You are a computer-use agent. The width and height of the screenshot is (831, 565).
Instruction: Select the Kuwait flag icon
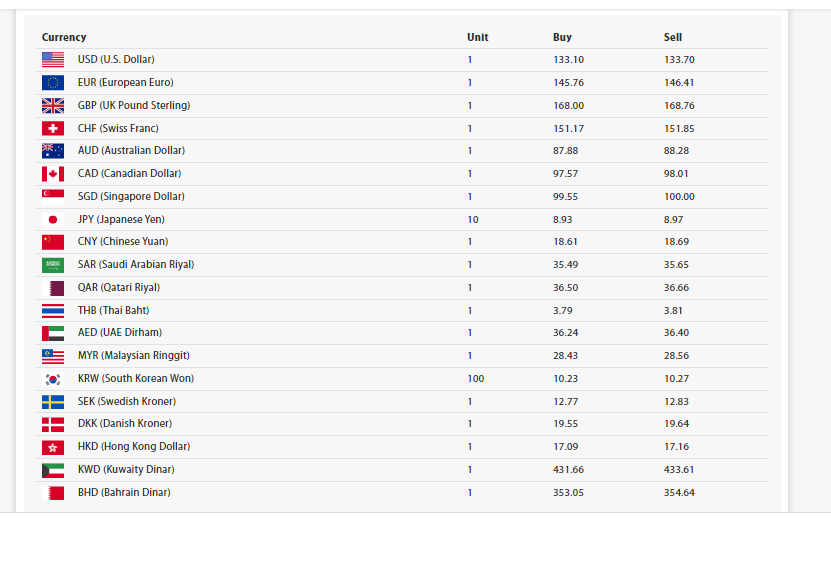point(53,470)
